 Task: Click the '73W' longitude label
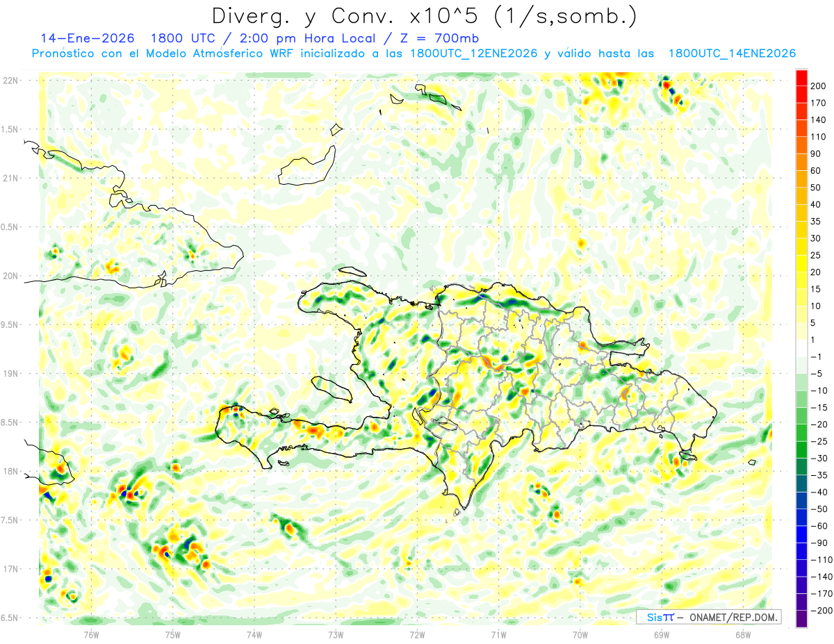point(336,634)
